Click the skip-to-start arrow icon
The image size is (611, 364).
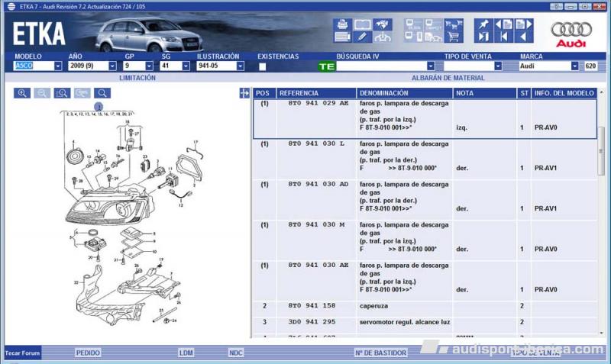tap(503, 37)
